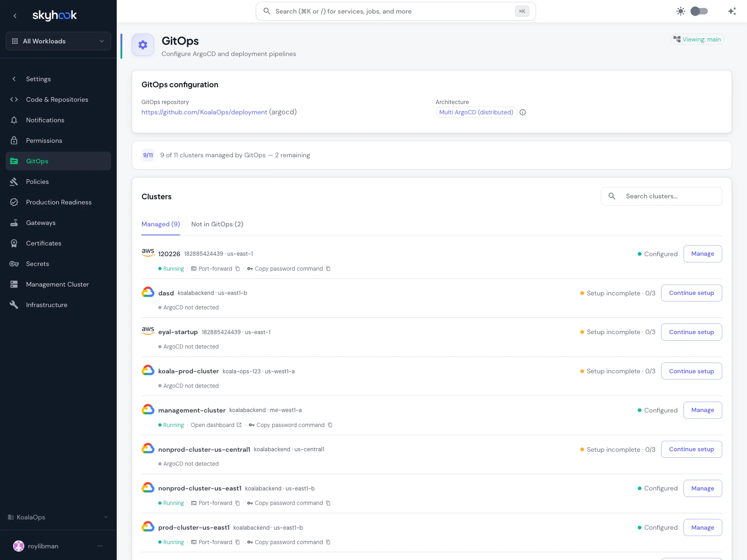Continue setup for dasd cluster

[691, 293]
